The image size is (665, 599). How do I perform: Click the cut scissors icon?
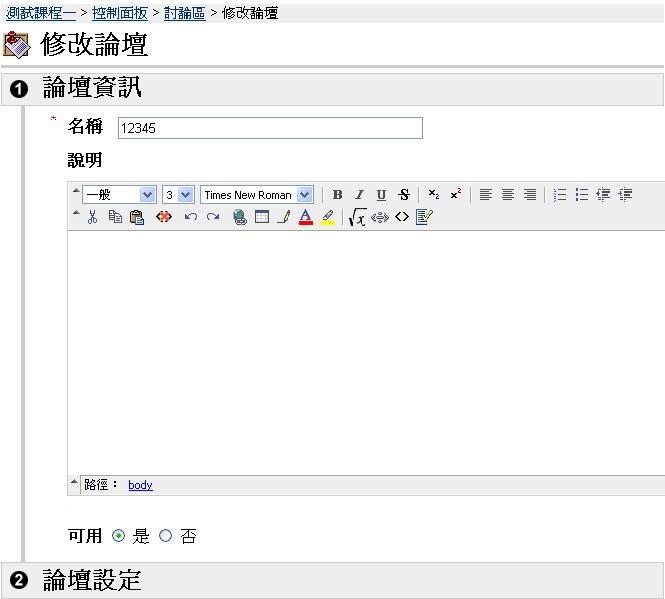coord(92,217)
